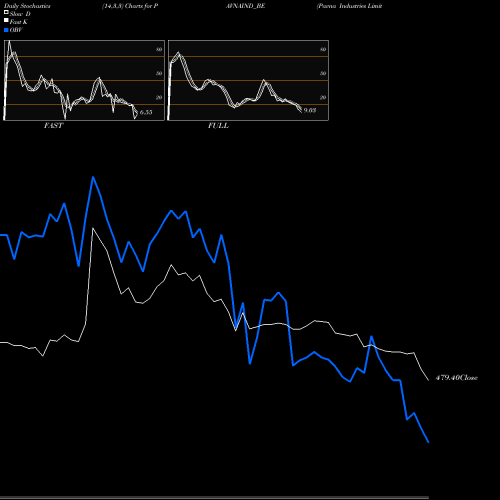Click the 9.05 value in FULL chart

(x=310, y=110)
